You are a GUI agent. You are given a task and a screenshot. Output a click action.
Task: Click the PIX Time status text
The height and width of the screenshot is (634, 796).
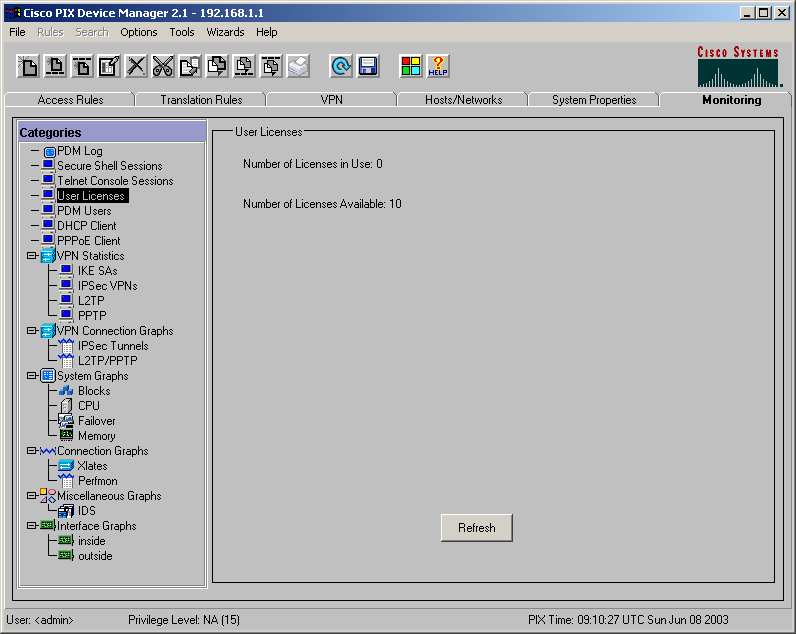point(628,620)
